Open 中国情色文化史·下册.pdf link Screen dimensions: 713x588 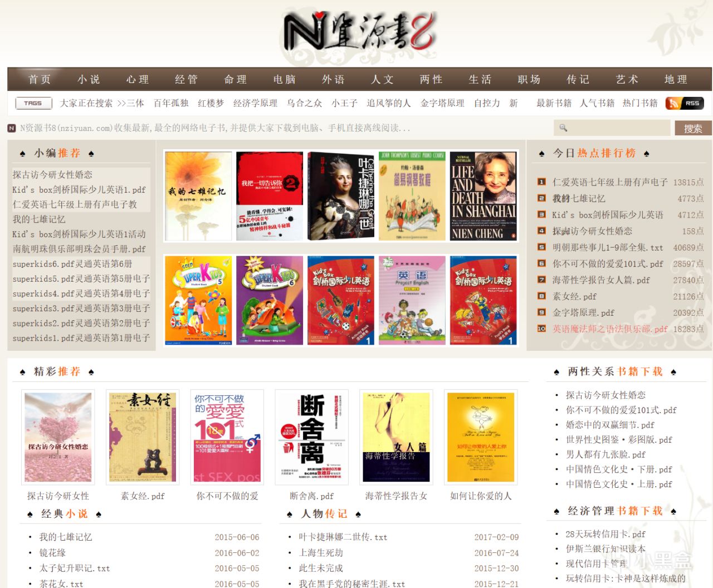coord(619,469)
